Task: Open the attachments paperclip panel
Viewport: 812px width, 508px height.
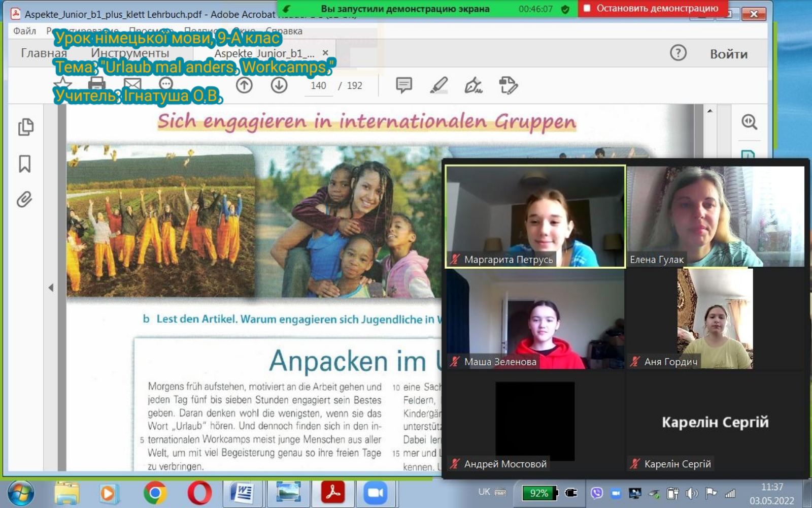Action: 24,200
